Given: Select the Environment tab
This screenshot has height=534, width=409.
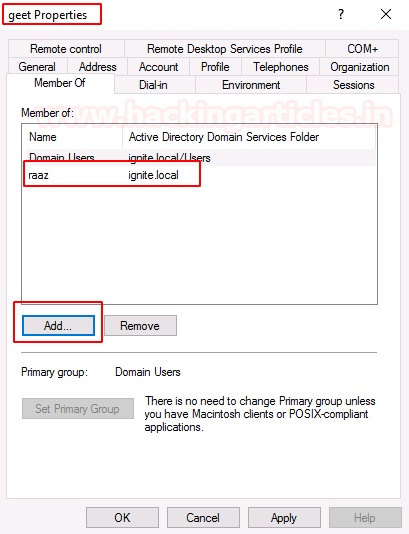Looking at the screenshot, I should coord(251,85).
